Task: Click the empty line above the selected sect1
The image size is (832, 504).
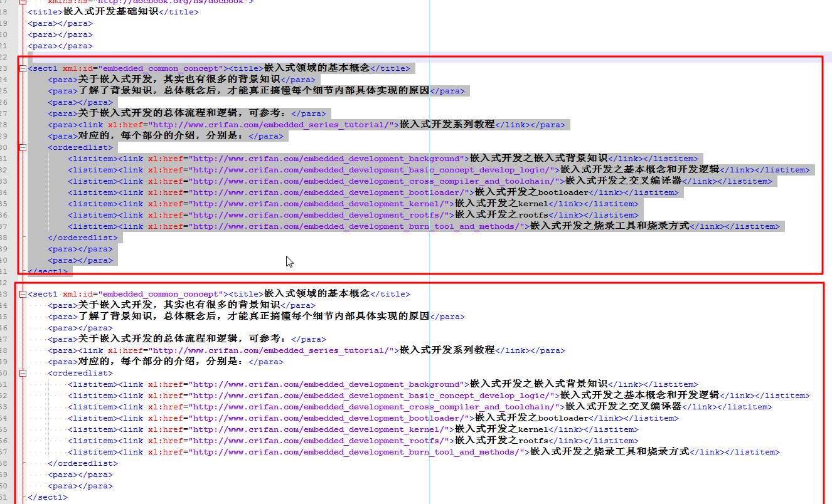Action: (251, 57)
